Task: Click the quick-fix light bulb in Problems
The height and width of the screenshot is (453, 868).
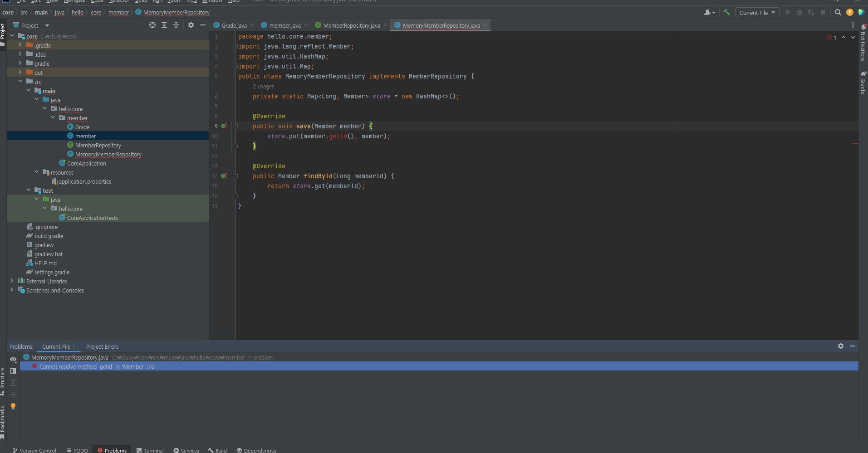Action: coord(13,406)
